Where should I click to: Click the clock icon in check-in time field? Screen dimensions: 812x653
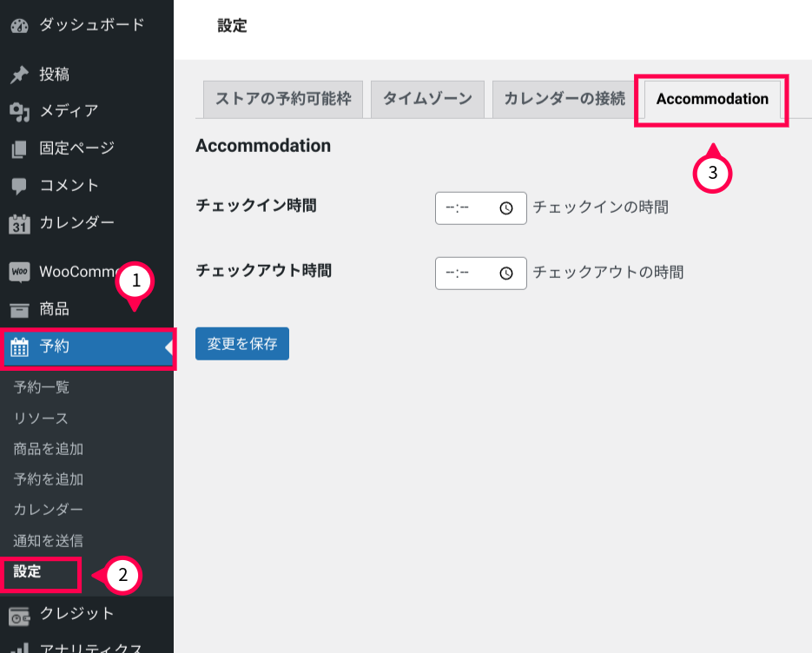(506, 208)
